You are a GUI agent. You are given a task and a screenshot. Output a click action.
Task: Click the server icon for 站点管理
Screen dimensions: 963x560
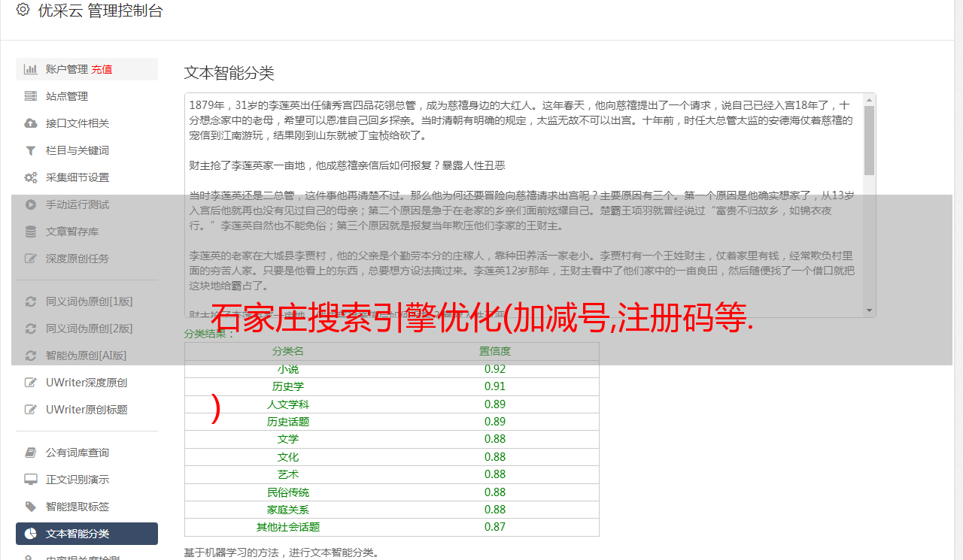tap(31, 96)
